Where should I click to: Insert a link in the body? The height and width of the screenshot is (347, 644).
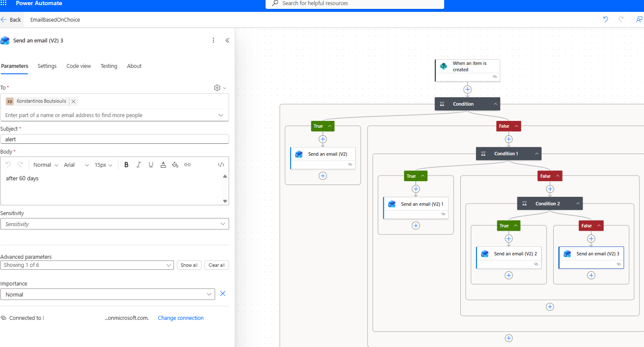coord(188,165)
